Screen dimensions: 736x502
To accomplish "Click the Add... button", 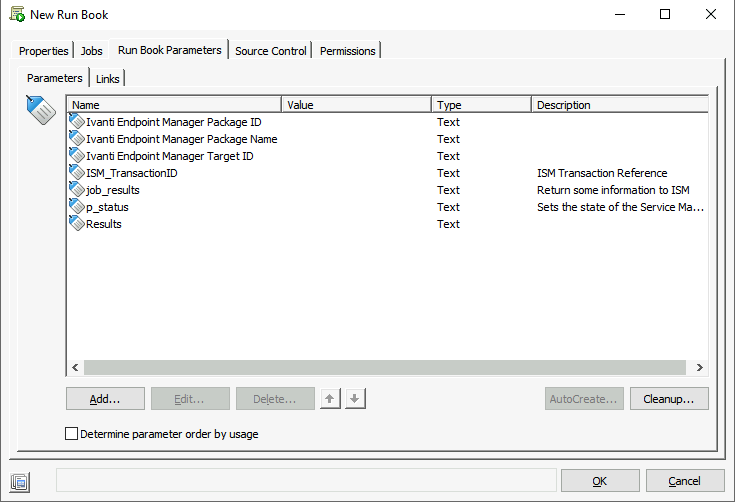I will 105,399.
